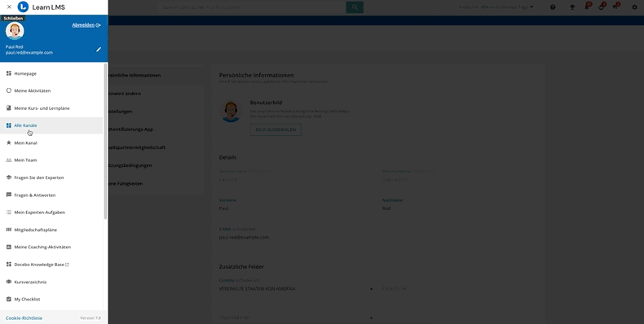Open Fragen Sie den Experten icon
The height and width of the screenshot is (324, 644).
[x=9, y=177]
